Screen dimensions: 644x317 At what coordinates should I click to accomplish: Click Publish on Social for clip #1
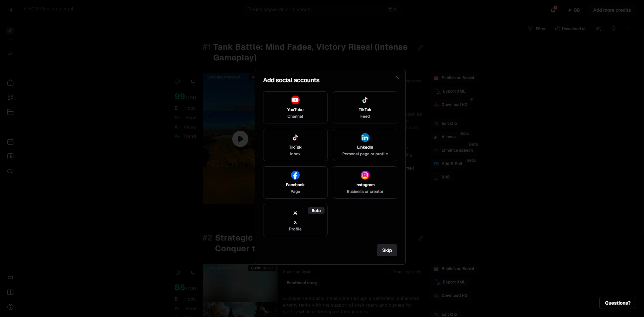454,78
